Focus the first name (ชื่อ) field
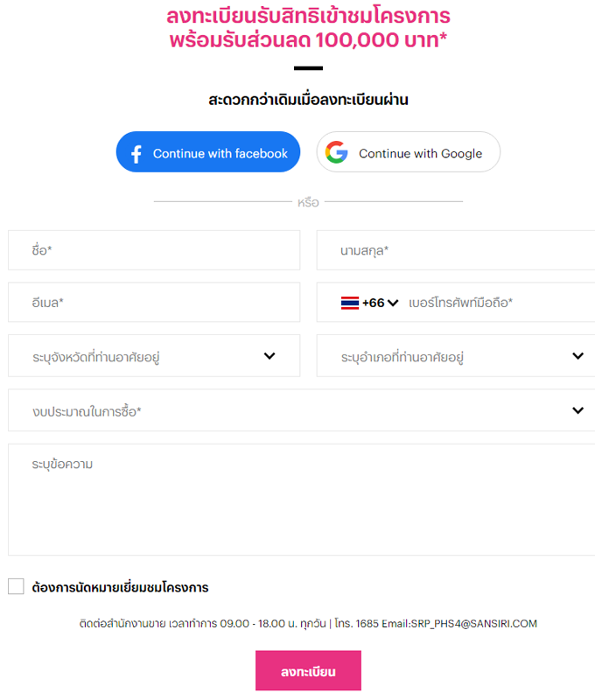Viewport: 595px width, 700px height. (154, 250)
